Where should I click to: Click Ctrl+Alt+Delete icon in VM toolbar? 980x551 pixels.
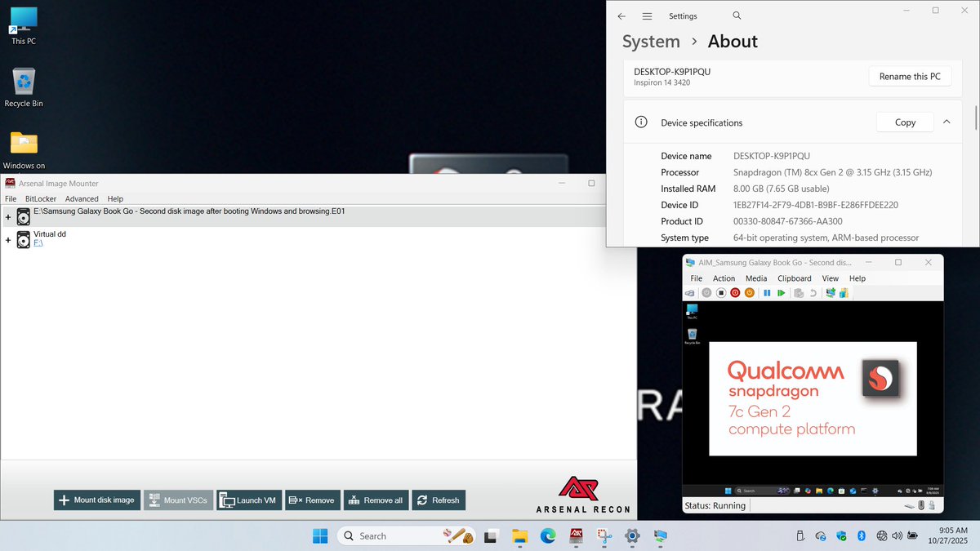click(x=691, y=292)
